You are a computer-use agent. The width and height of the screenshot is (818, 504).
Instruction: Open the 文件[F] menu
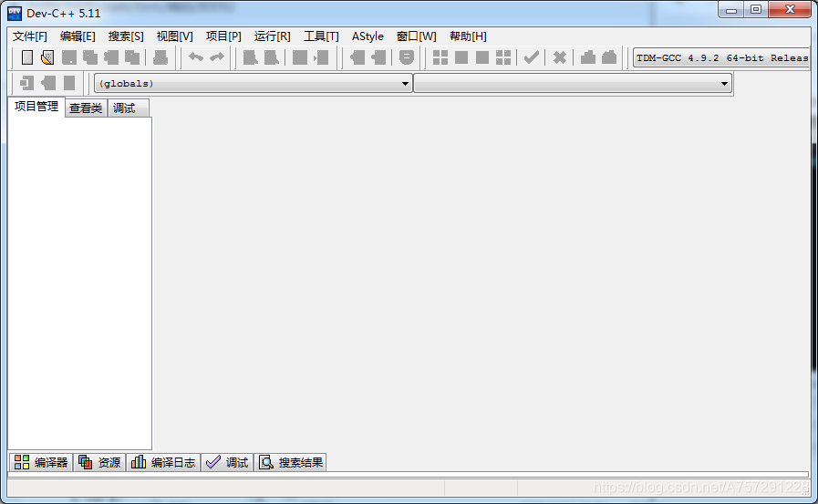(x=30, y=36)
